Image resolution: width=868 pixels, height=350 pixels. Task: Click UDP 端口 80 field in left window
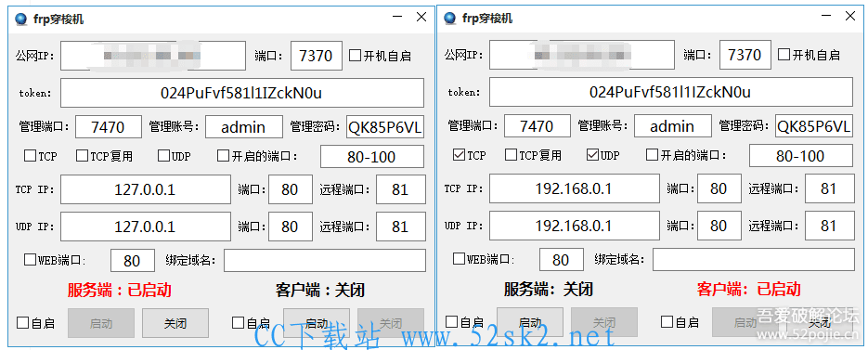(x=290, y=227)
